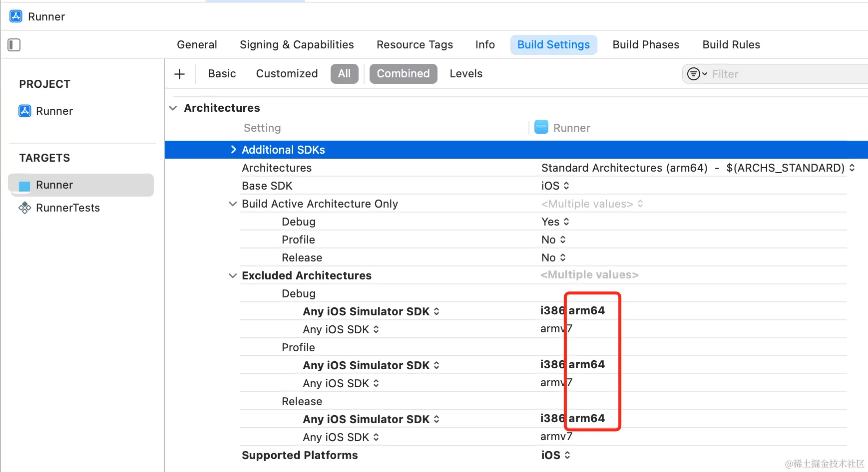
Task: Collapse the Excluded Architectures setting
Action: (233, 275)
